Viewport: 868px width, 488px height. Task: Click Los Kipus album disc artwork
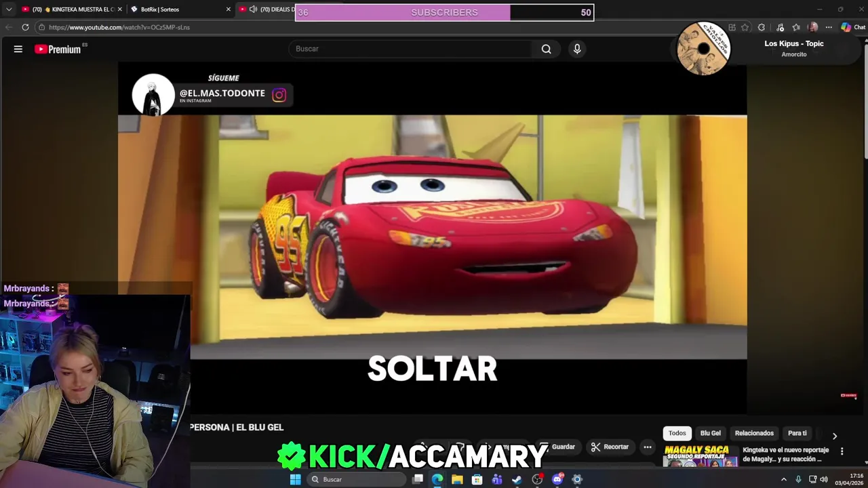pos(703,48)
